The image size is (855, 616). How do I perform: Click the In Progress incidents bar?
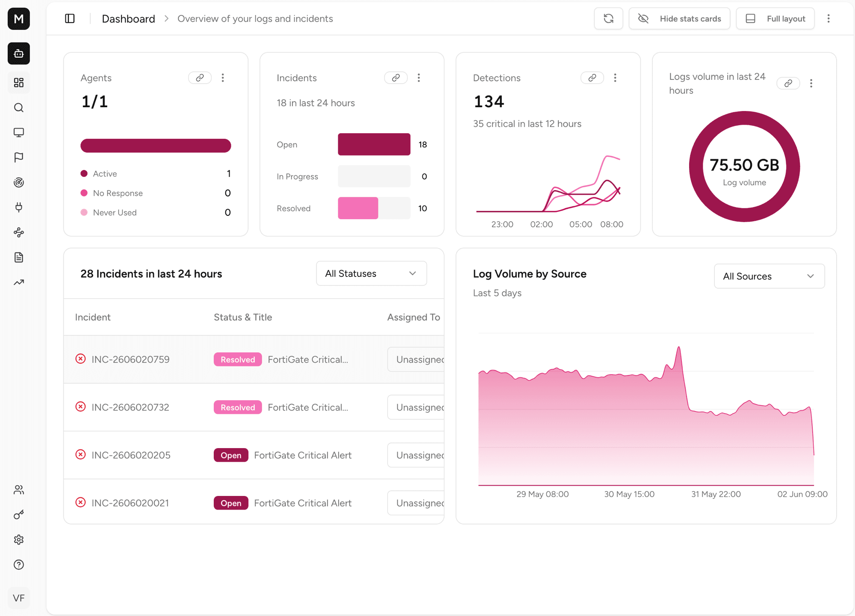click(x=374, y=176)
